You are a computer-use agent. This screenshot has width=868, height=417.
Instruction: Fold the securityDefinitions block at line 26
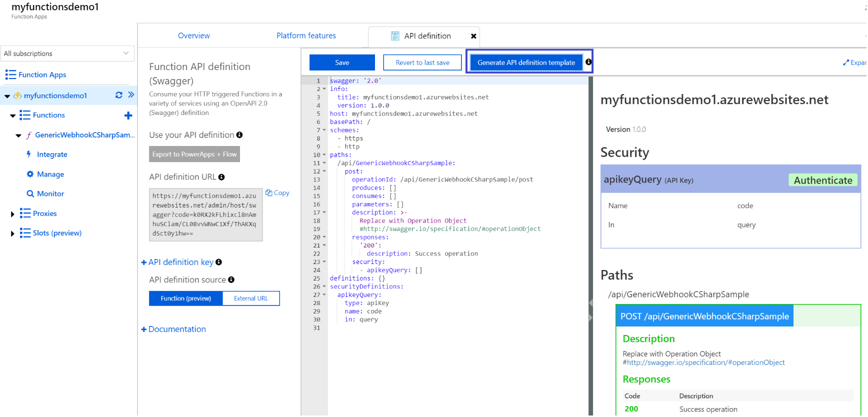tap(324, 287)
